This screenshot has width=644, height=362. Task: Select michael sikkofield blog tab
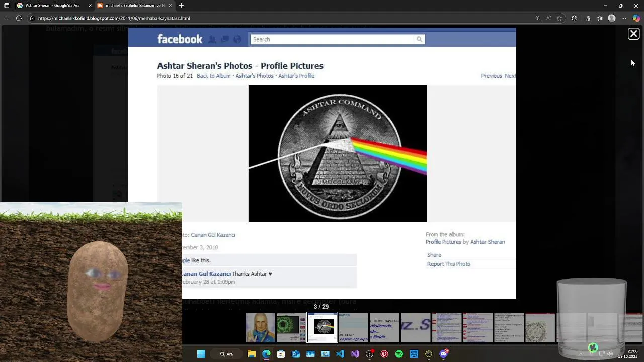[x=134, y=6]
